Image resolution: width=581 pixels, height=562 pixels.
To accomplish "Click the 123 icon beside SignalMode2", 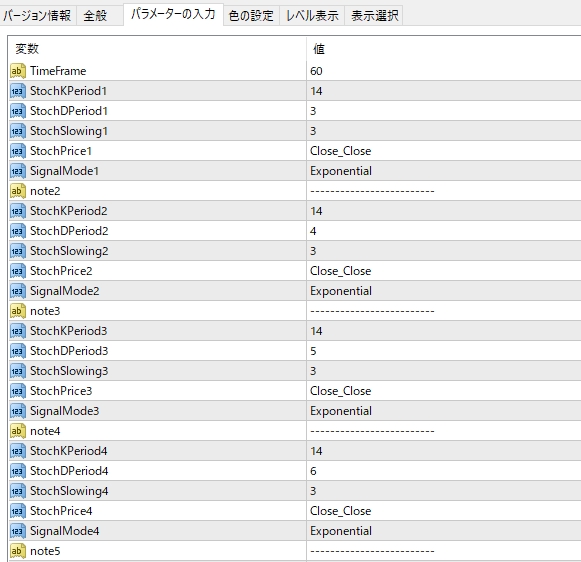I will pos(18,291).
